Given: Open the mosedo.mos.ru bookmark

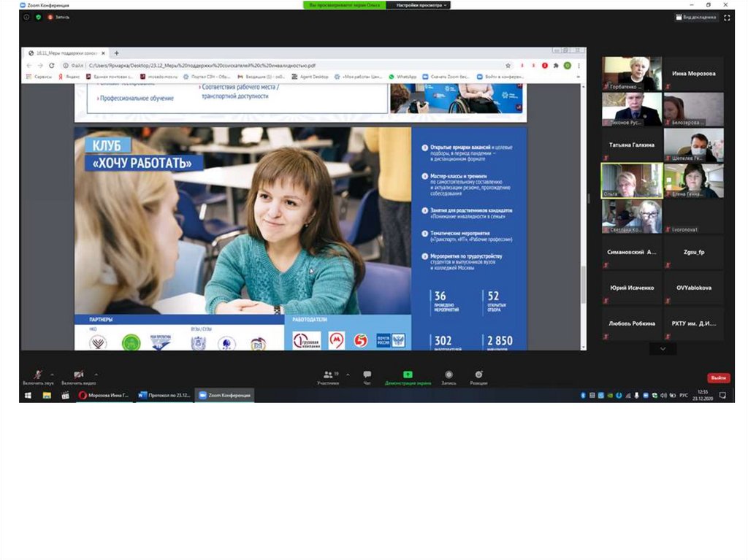Looking at the screenshot, I should click(159, 77).
